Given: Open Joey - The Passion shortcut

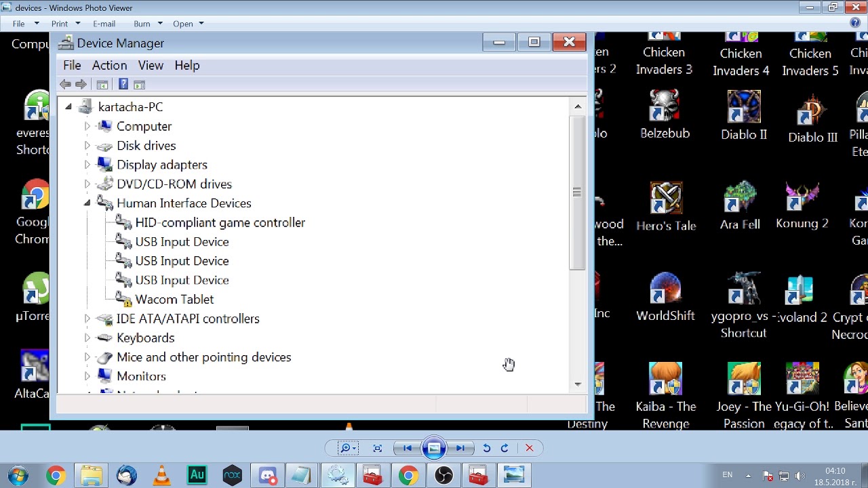Looking at the screenshot, I should [x=744, y=396].
